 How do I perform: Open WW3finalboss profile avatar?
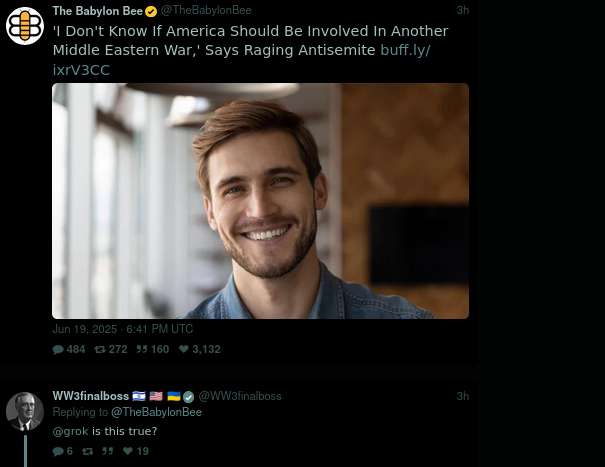pyautogui.click(x=24, y=412)
